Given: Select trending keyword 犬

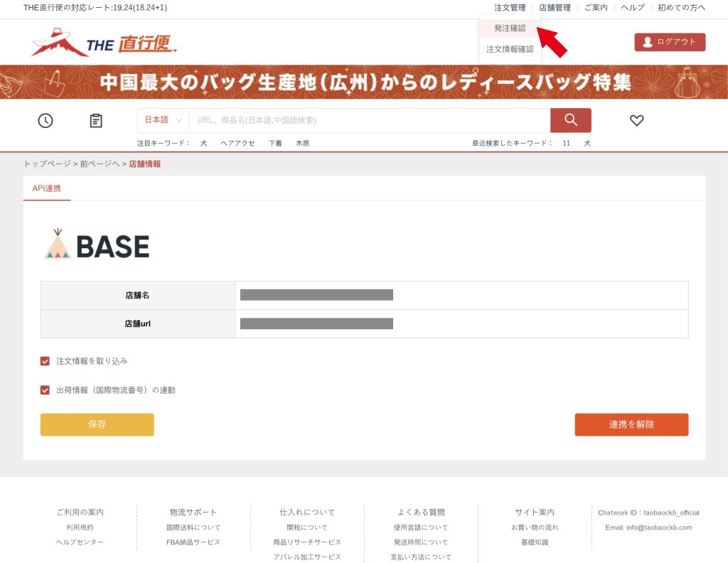Looking at the screenshot, I should point(203,143).
